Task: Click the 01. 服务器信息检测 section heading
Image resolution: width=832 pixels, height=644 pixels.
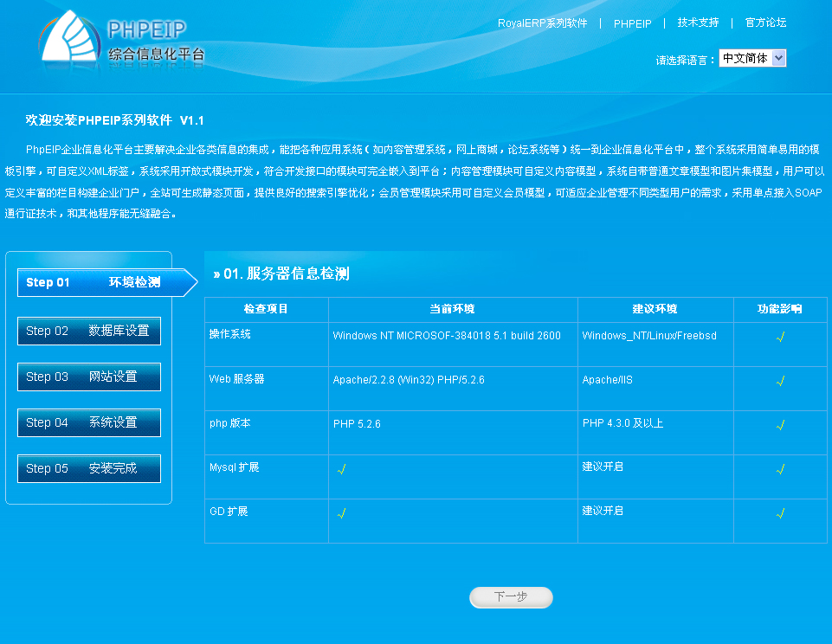Action: pyautogui.click(x=281, y=274)
